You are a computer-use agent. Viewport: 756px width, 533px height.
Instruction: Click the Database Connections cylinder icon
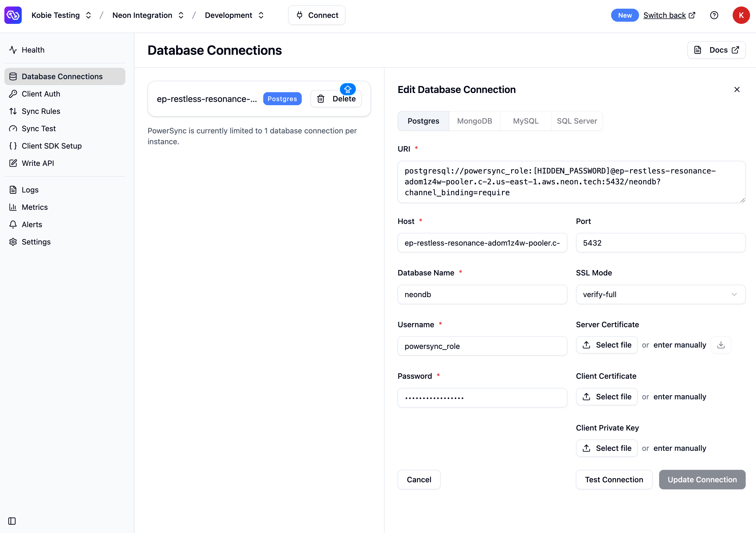tap(13, 76)
